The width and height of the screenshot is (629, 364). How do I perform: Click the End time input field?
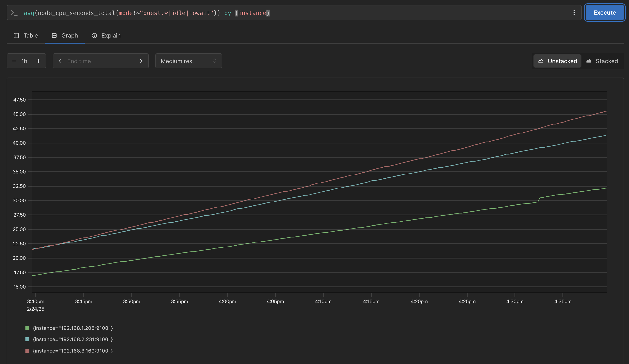click(100, 61)
